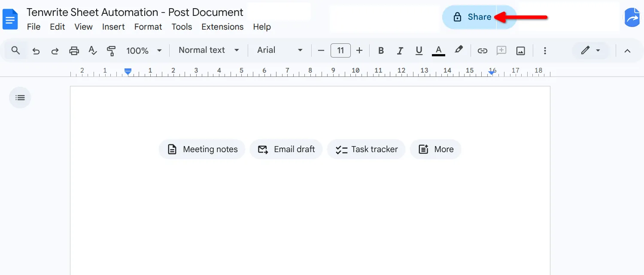Image resolution: width=644 pixels, height=275 pixels.
Task: Open the search document icon
Action: pyautogui.click(x=15, y=50)
